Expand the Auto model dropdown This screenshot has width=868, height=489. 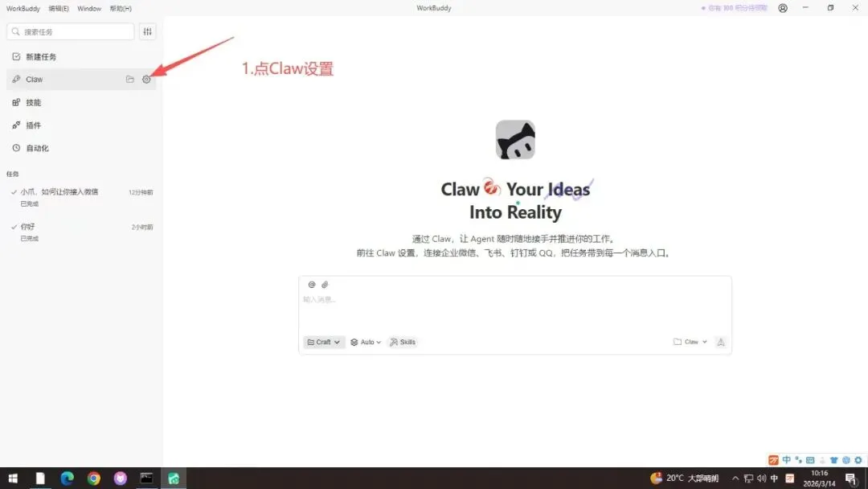(366, 343)
